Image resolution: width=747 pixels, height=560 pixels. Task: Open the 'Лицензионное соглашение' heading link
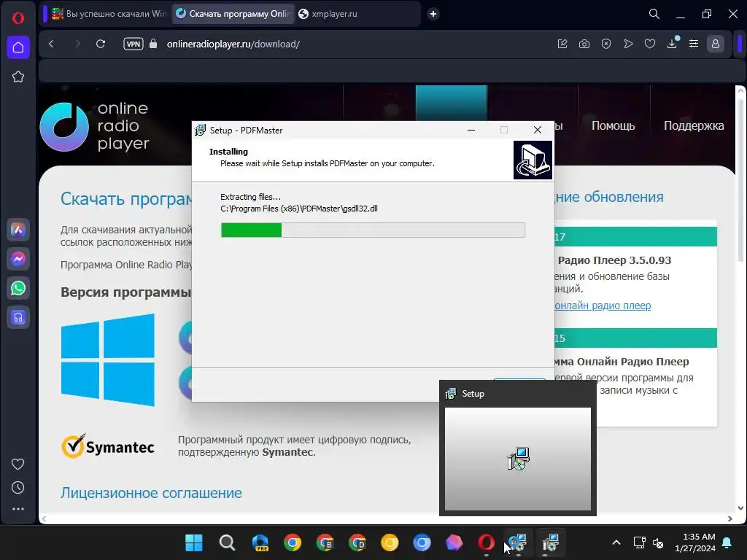pos(151,493)
